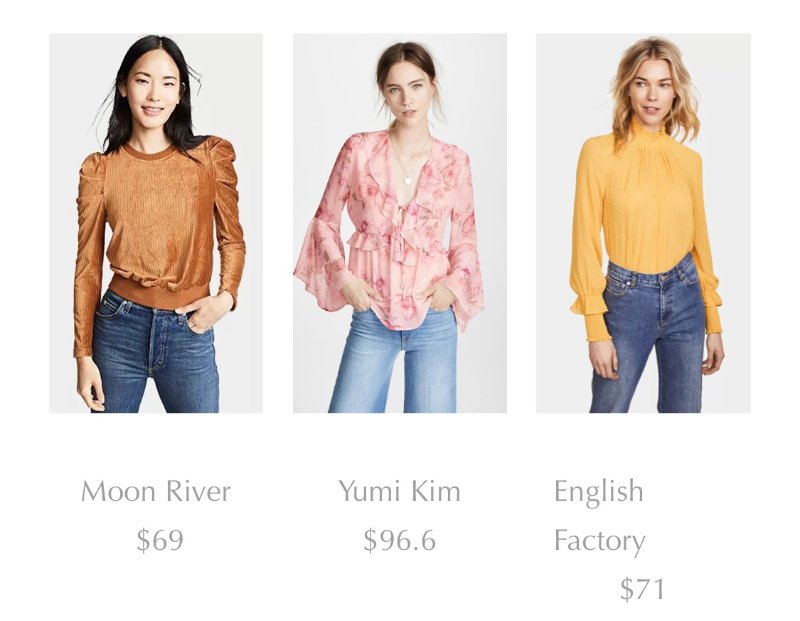Click the dark jeans in Moon River photo
800x621 pixels.
(x=156, y=352)
